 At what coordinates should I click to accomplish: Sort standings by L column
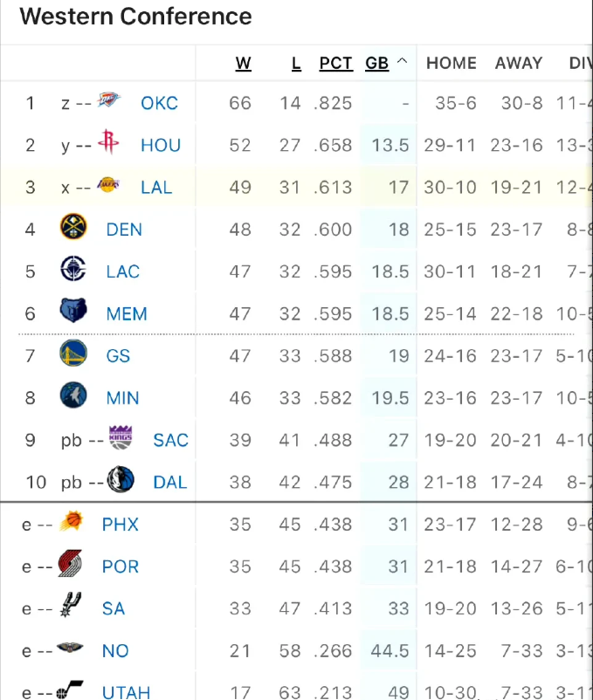click(x=296, y=64)
